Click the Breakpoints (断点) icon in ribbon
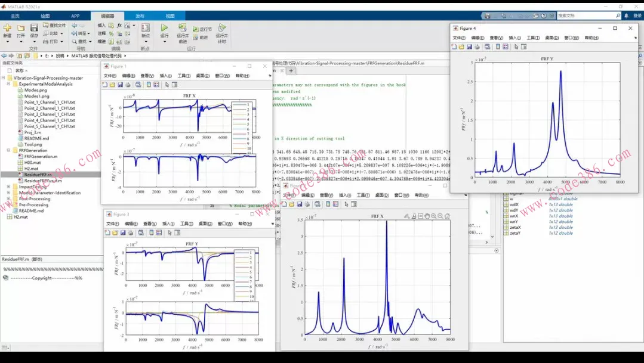This screenshot has height=363, width=644. pos(145,27)
